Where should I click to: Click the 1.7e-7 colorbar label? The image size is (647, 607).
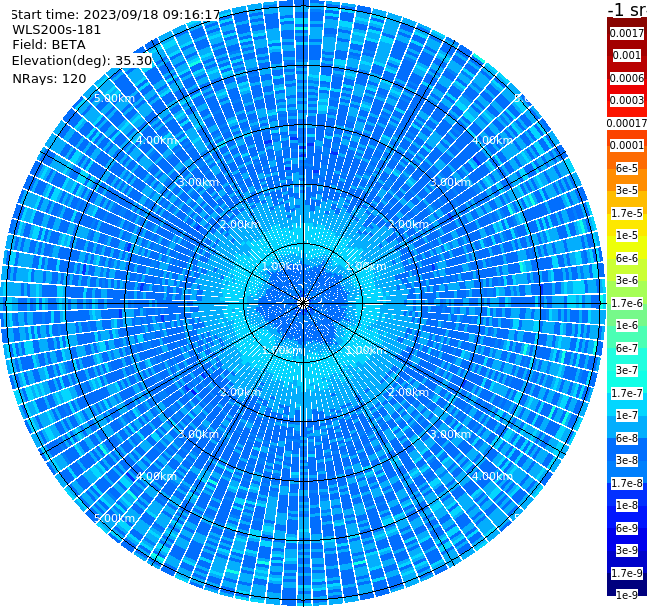click(627, 393)
